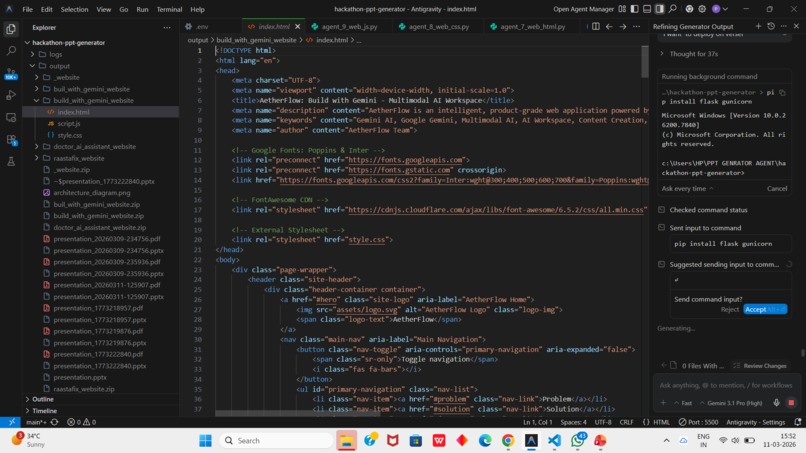The image size is (806, 453).
Task: Open agent panel more options ellipsis
Action: coord(783,26)
